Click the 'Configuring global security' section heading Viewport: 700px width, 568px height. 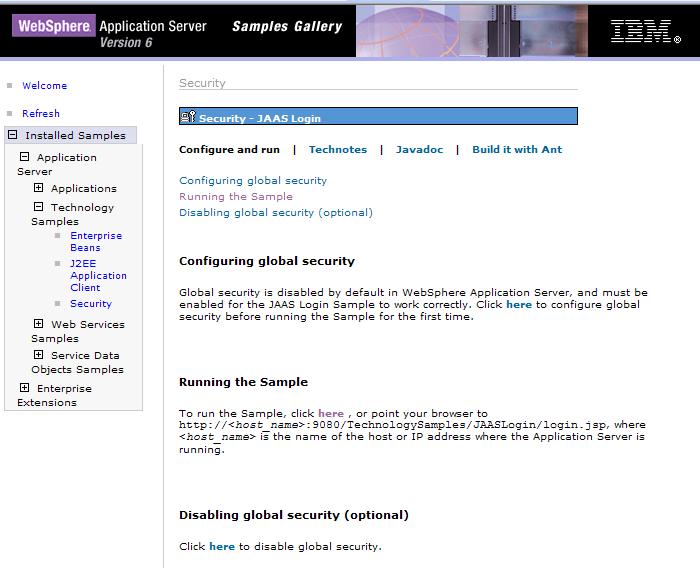pos(267,261)
